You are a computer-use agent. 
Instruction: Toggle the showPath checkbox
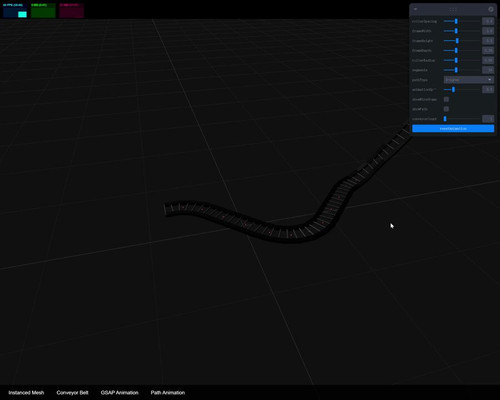446,109
